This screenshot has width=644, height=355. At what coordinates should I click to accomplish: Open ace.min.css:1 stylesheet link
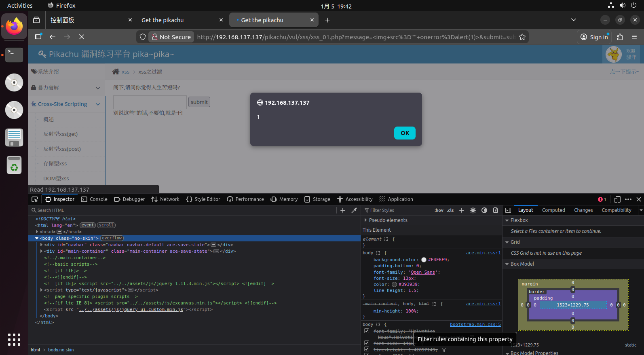click(x=483, y=253)
